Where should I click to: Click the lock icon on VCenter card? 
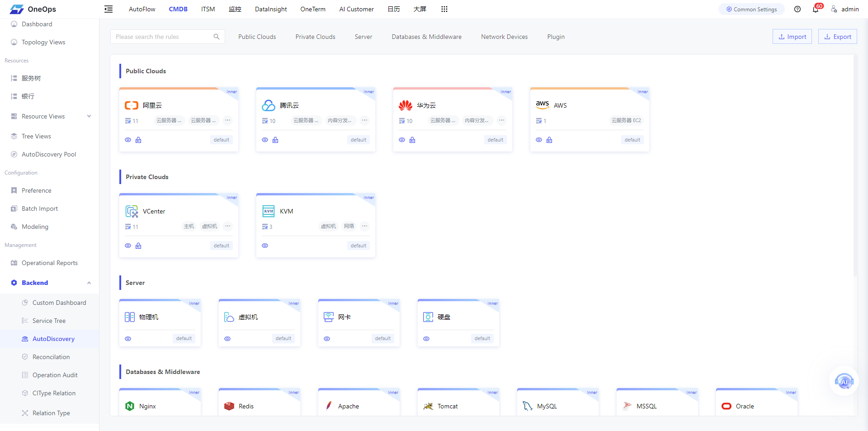coord(138,246)
